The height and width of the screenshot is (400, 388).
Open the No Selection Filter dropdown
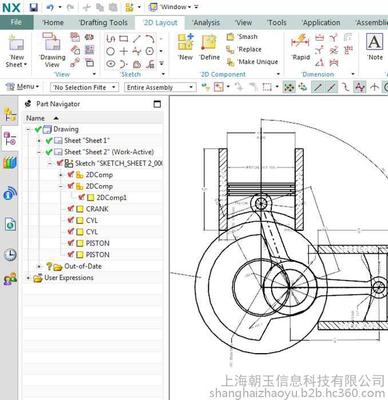click(x=84, y=87)
